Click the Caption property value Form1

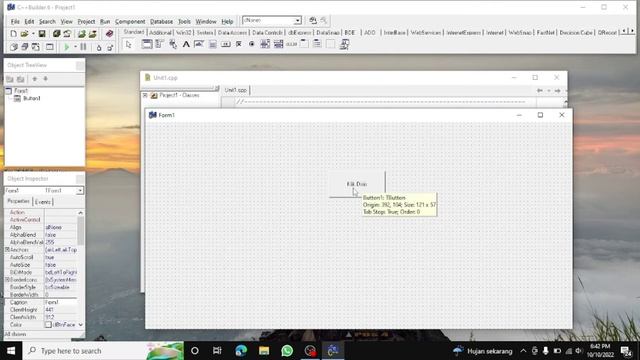click(x=60, y=302)
